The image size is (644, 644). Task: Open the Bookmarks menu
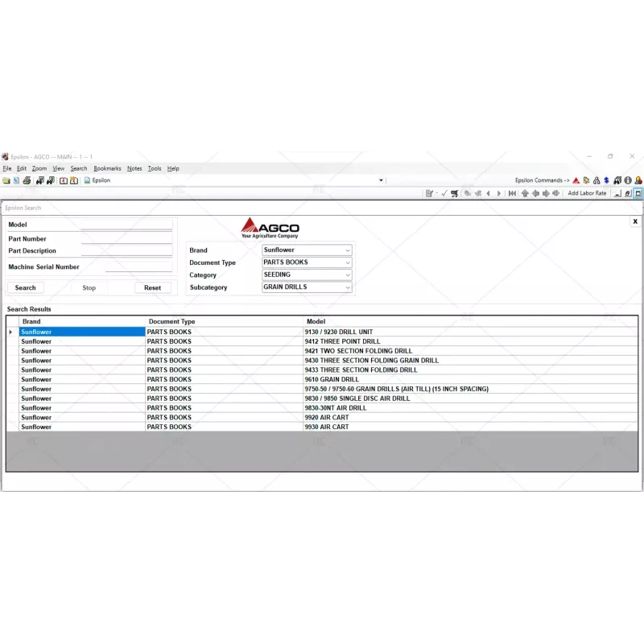106,168
